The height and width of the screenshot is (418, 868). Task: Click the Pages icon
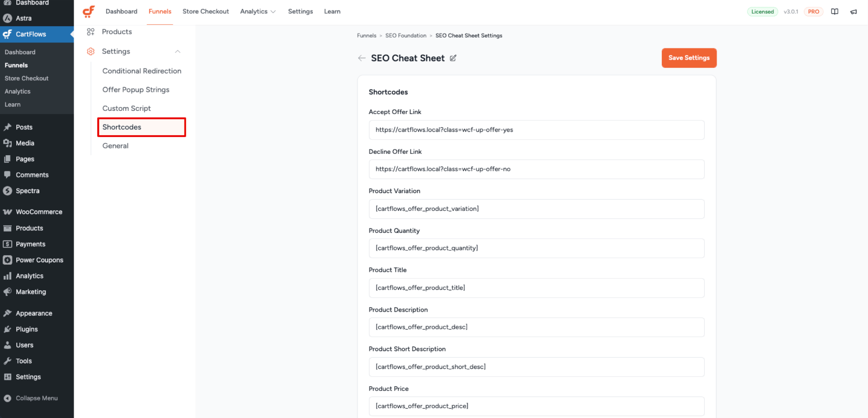(7, 159)
